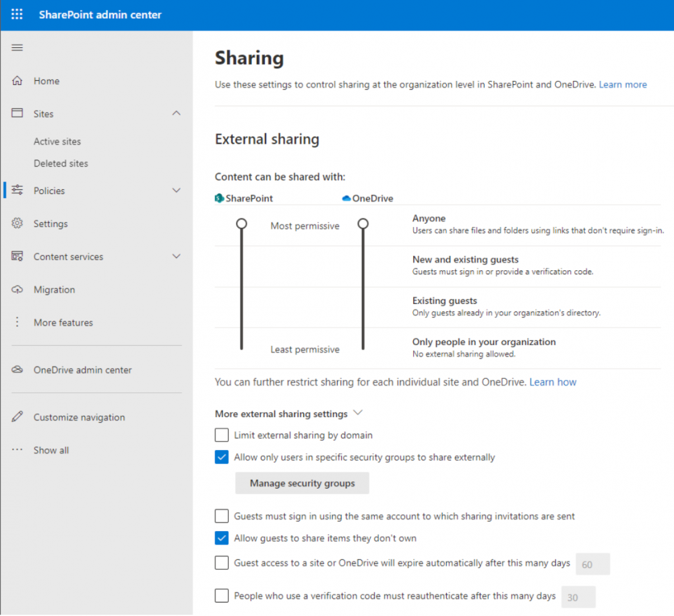The image size is (674, 616).
Task: Click the Settings gear icon
Action: point(18,223)
